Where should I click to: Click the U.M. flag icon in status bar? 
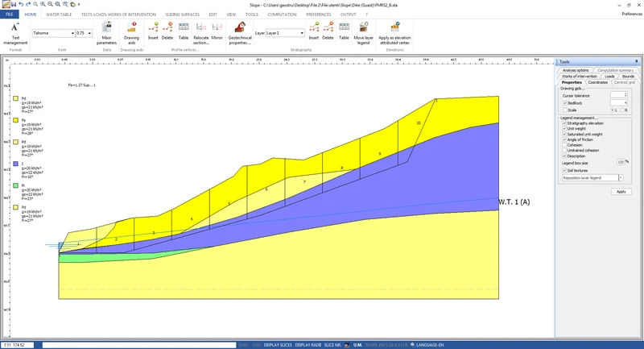348,345
